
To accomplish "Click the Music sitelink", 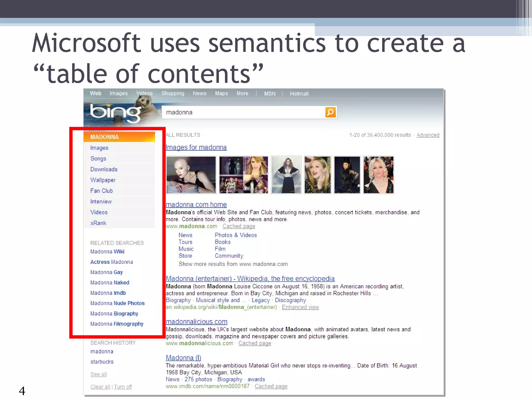I will click(x=186, y=249).
